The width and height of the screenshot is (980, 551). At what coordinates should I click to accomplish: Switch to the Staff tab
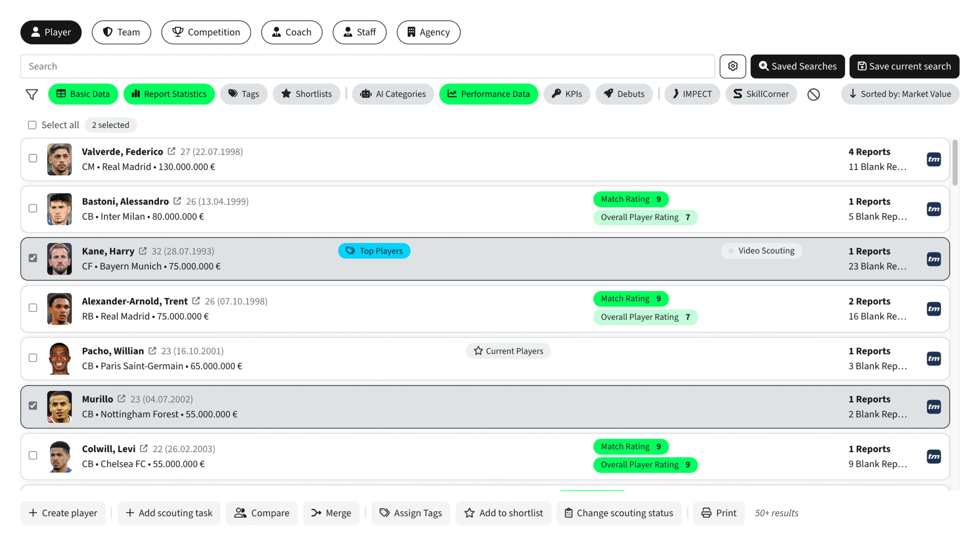click(x=359, y=32)
